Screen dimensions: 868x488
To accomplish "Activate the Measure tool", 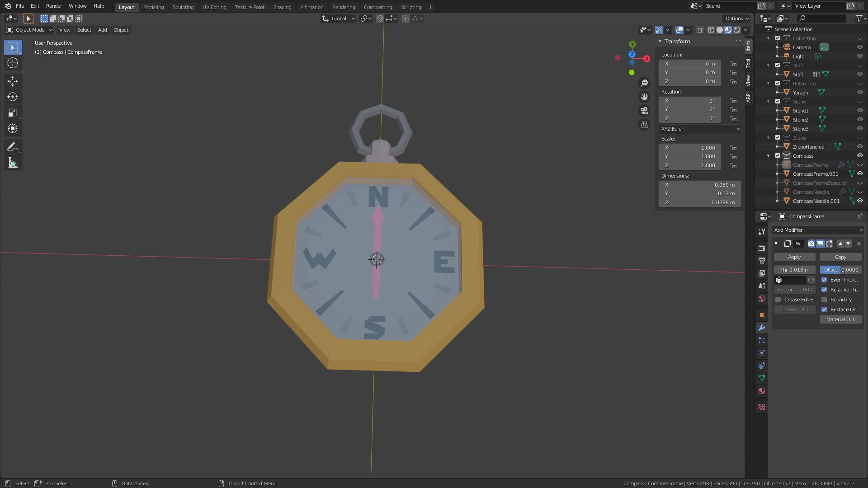I will pyautogui.click(x=13, y=163).
